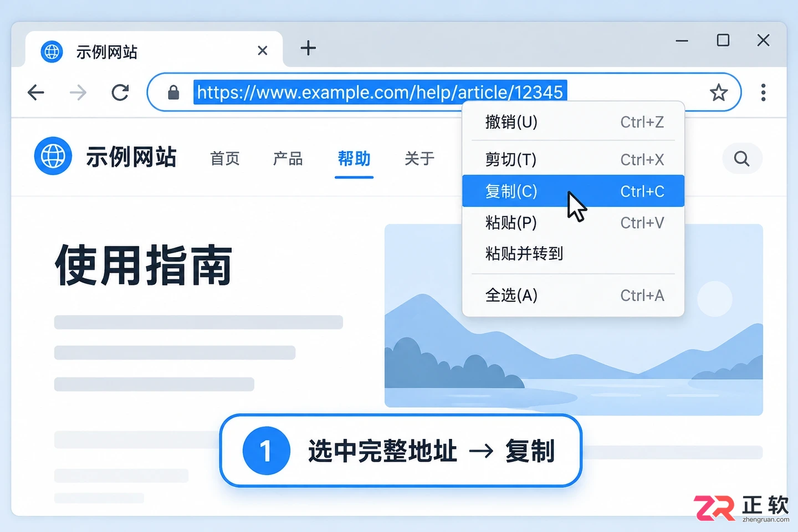Choose 撤销(U) from the context menu

574,122
